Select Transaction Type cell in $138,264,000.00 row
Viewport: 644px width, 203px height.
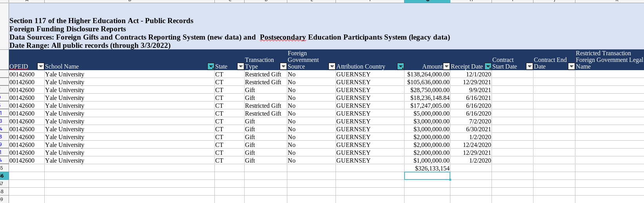click(x=266, y=74)
